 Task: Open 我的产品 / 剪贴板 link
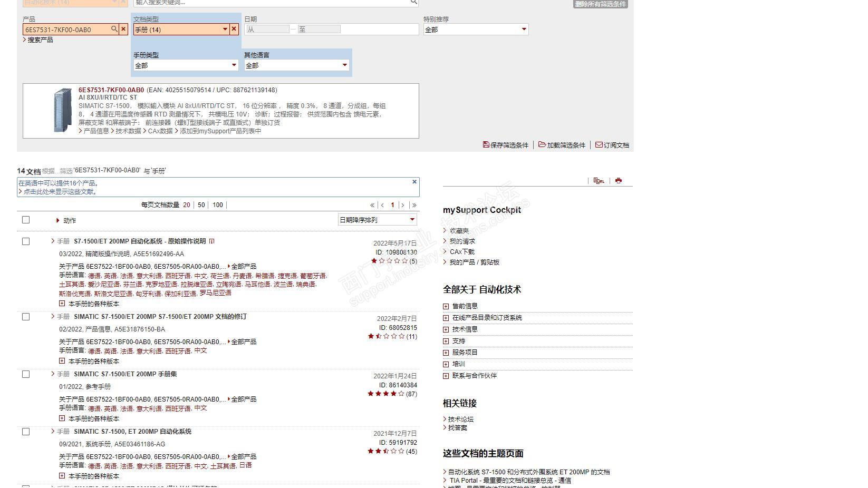(x=474, y=262)
